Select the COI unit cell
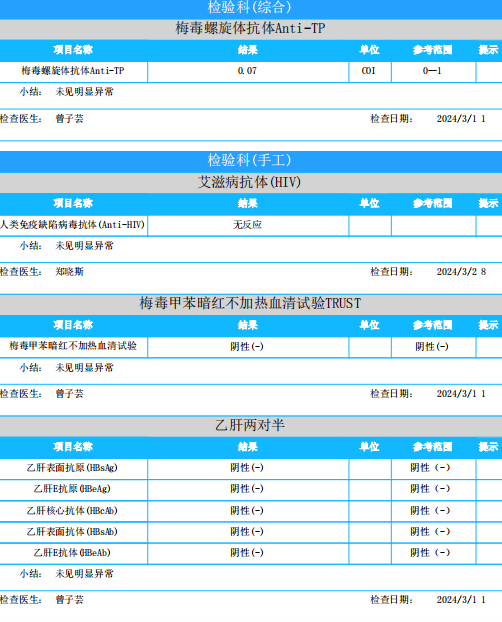This screenshot has height=622, width=502. (369, 71)
